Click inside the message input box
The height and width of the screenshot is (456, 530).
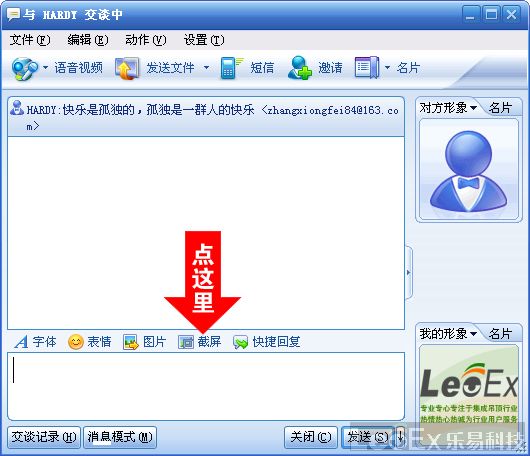206,386
